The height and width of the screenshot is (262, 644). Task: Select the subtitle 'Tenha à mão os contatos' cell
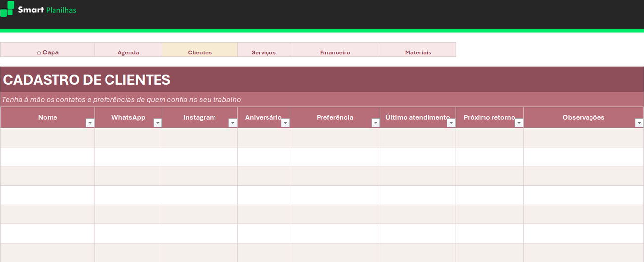coord(322,99)
